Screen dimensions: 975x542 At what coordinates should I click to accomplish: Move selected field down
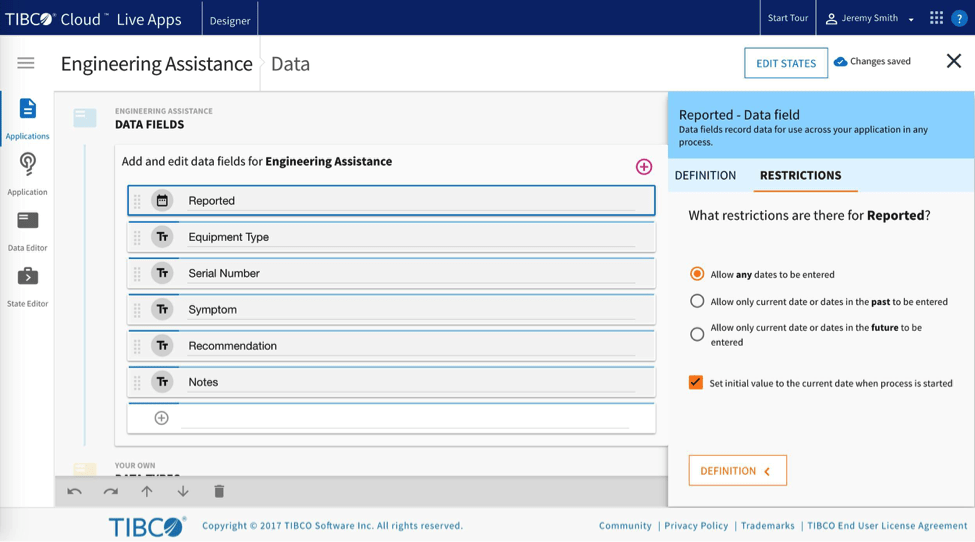(x=183, y=492)
